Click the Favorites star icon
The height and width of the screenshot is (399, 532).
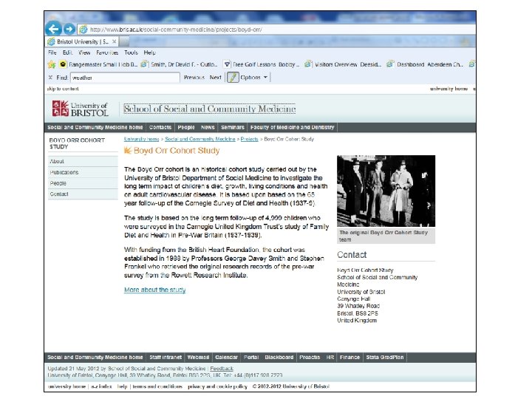pyautogui.click(x=52, y=64)
